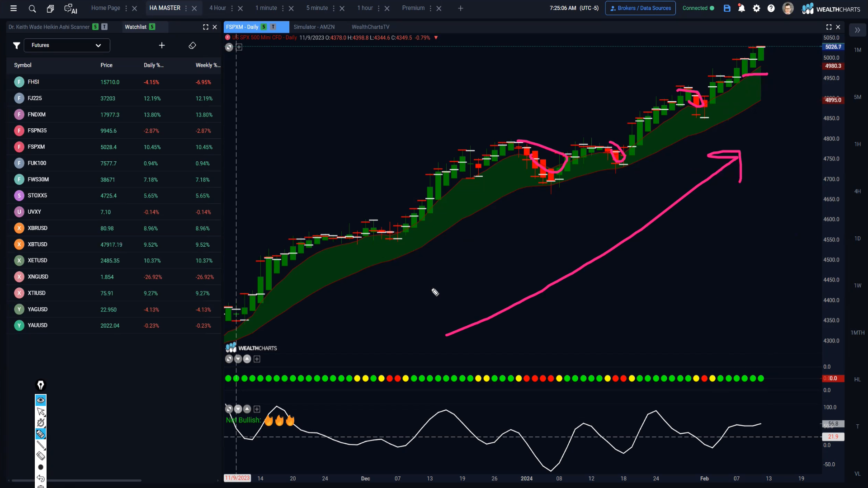Open 5 minute tab options menu
Image resolution: width=868 pixels, height=488 pixels.
coord(334,8)
